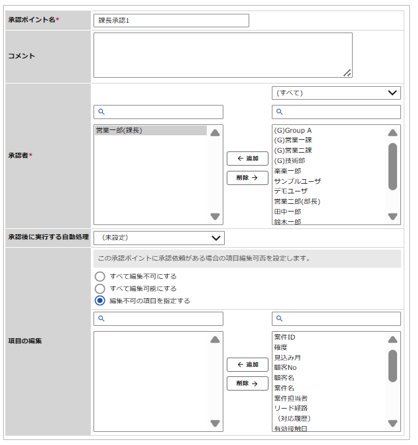
Task: Select サンプルユーザ in the approver candidates
Action: 297,181
